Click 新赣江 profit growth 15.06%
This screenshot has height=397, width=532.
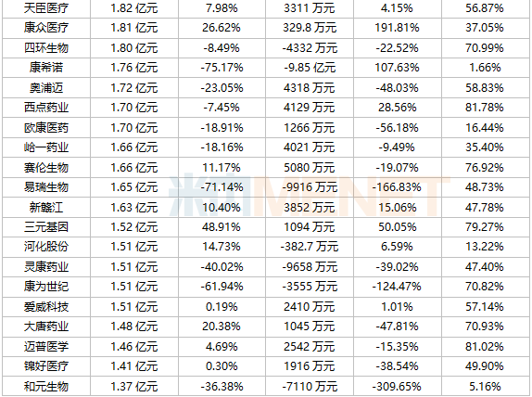pos(398,207)
